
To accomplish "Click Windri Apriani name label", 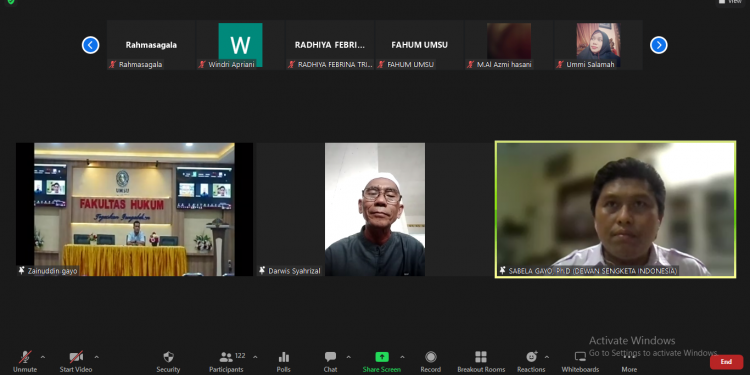I will click(232, 64).
